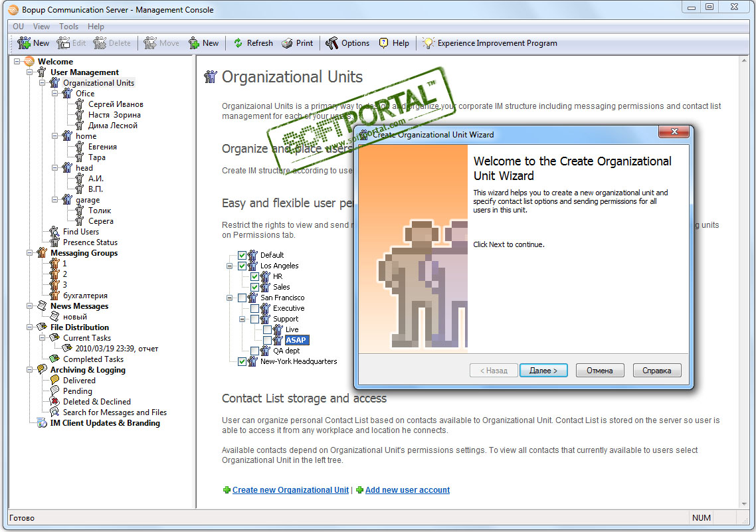The width and height of the screenshot is (756, 532).
Task: Click the Delivered messages icon
Action: click(x=55, y=380)
